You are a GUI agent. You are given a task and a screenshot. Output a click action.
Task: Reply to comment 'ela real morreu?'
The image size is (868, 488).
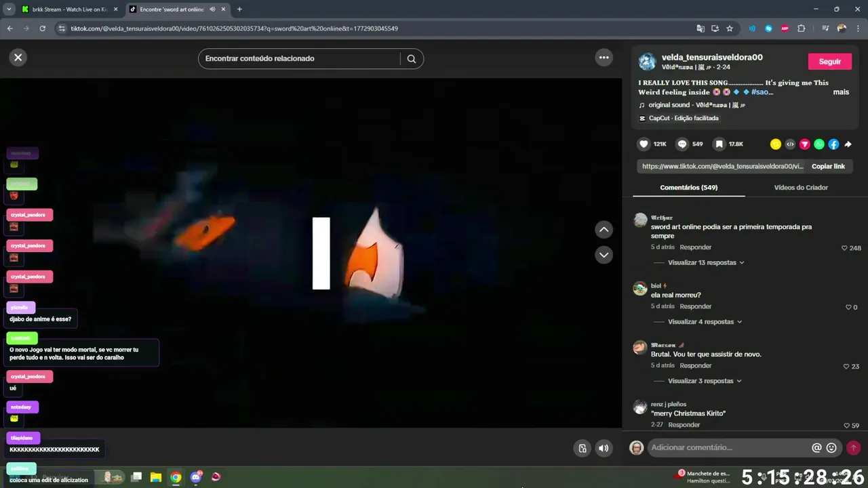pos(695,306)
